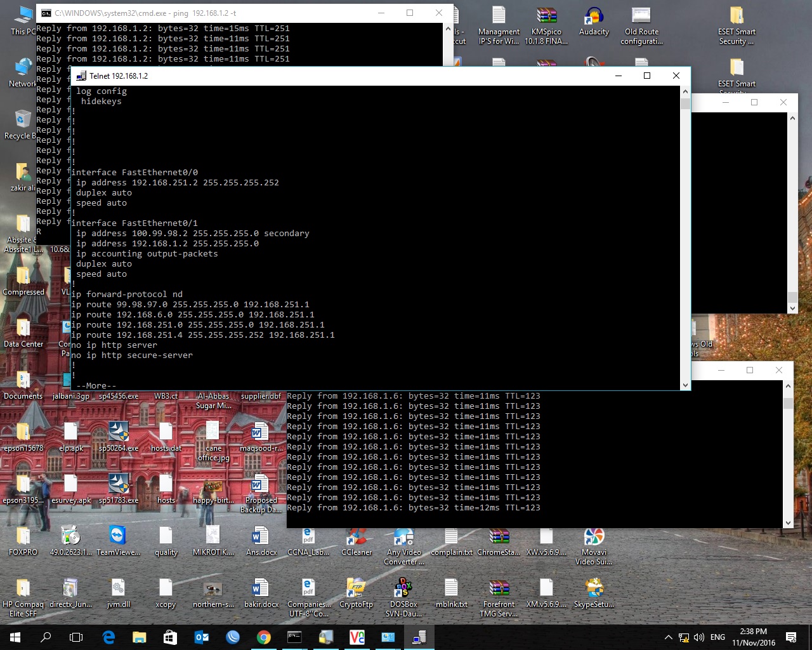Select the FOXPRO folder icon
812x650 pixels.
(x=23, y=541)
